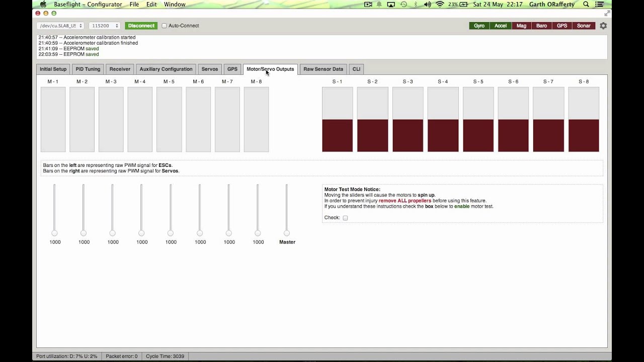This screenshot has width=644, height=362.
Task: Click the notification bell icon
Action: [379, 4]
